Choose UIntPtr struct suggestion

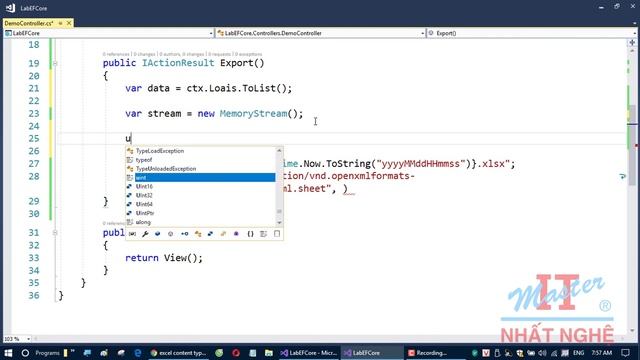(200, 213)
